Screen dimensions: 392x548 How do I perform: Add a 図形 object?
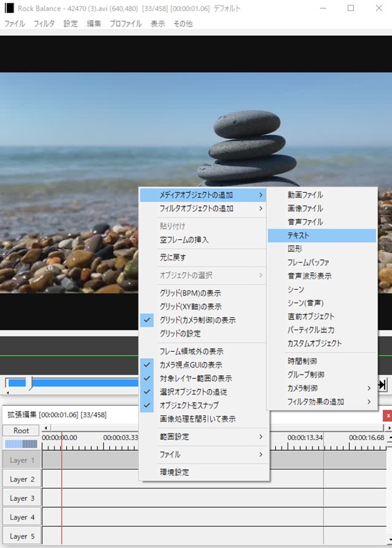click(322, 249)
